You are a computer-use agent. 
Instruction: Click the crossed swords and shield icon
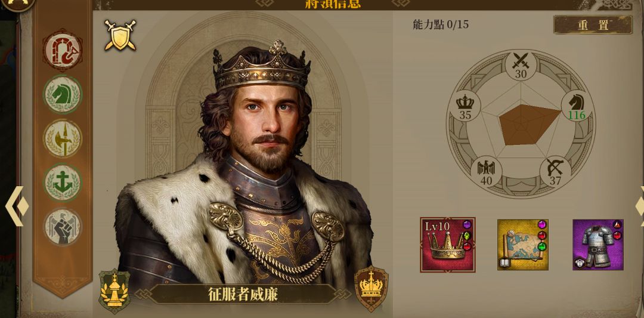click(x=120, y=35)
